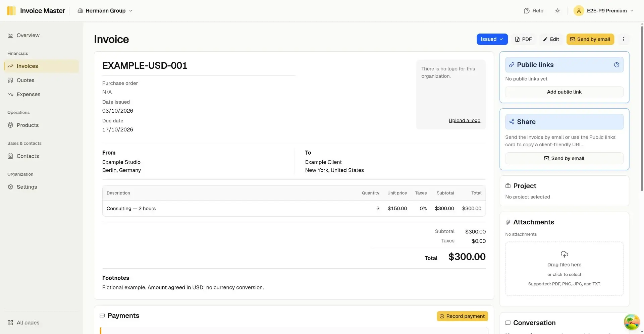Click the user avatar icon
The image size is (644, 334).
point(579,11)
